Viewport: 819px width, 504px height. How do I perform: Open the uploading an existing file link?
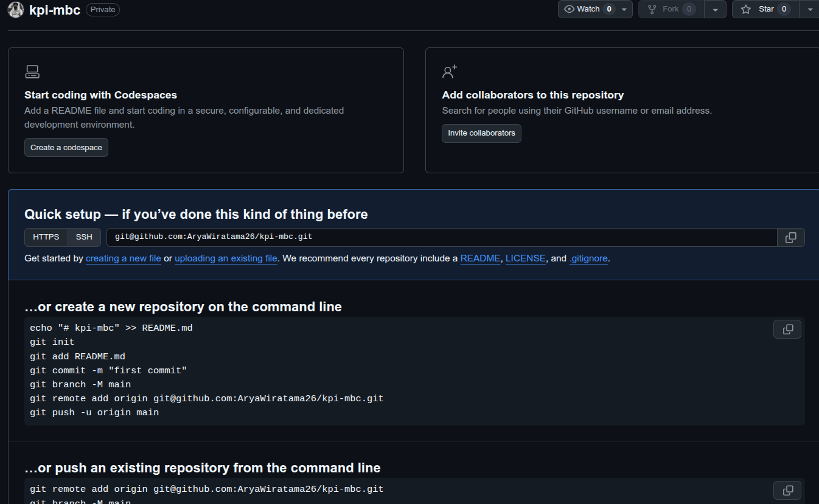pyautogui.click(x=226, y=258)
